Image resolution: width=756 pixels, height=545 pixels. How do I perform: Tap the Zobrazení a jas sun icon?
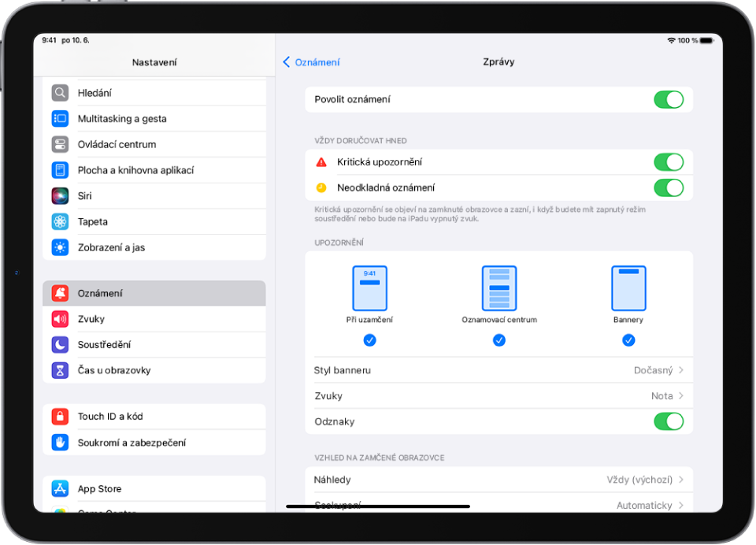[60, 247]
